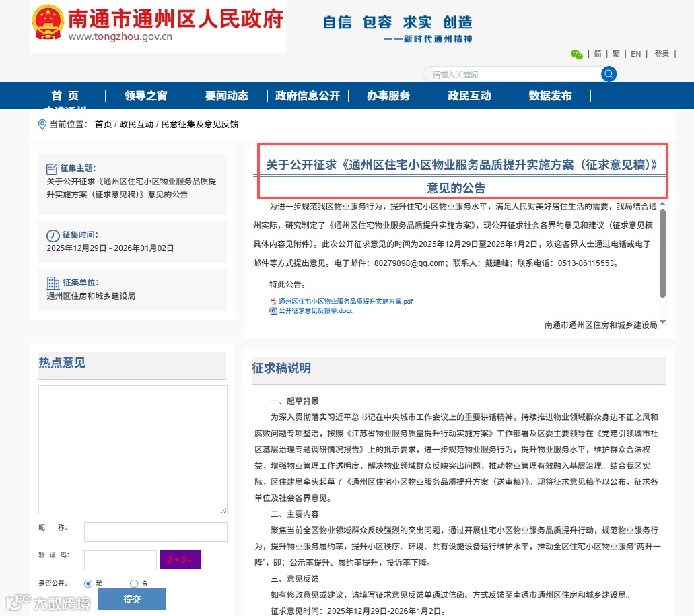Select the 首页 navigation tab
Image resolution: width=694 pixels, height=616 pixels.
point(64,96)
